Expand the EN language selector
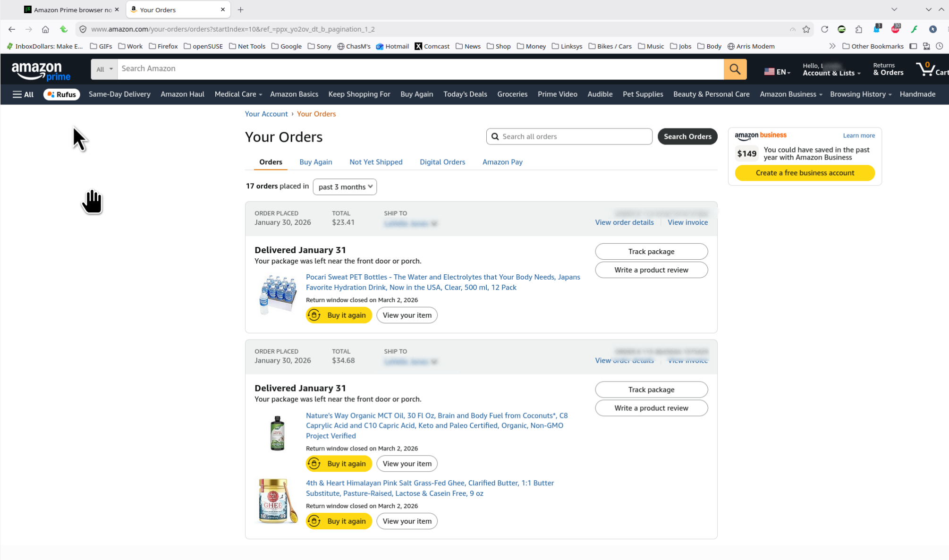Image resolution: width=949 pixels, height=560 pixels. pyautogui.click(x=777, y=72)
